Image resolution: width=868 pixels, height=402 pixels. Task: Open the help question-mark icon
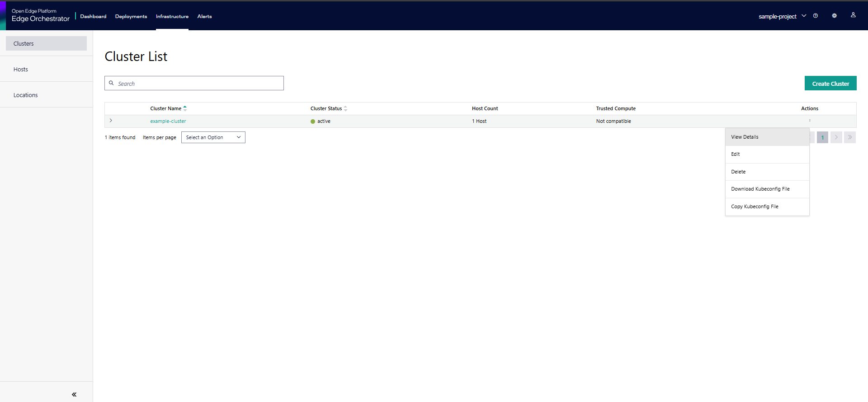[816, 16]
